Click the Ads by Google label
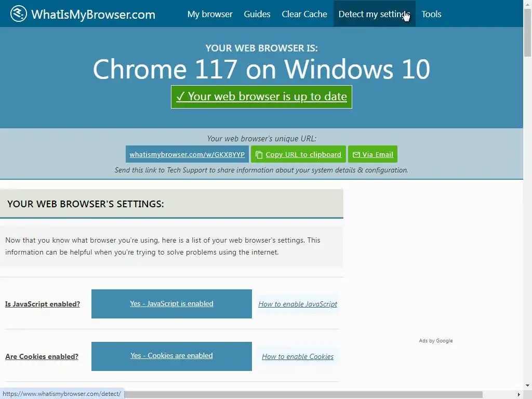This screenshot has width=532, height=399. (x=436, y=341)
